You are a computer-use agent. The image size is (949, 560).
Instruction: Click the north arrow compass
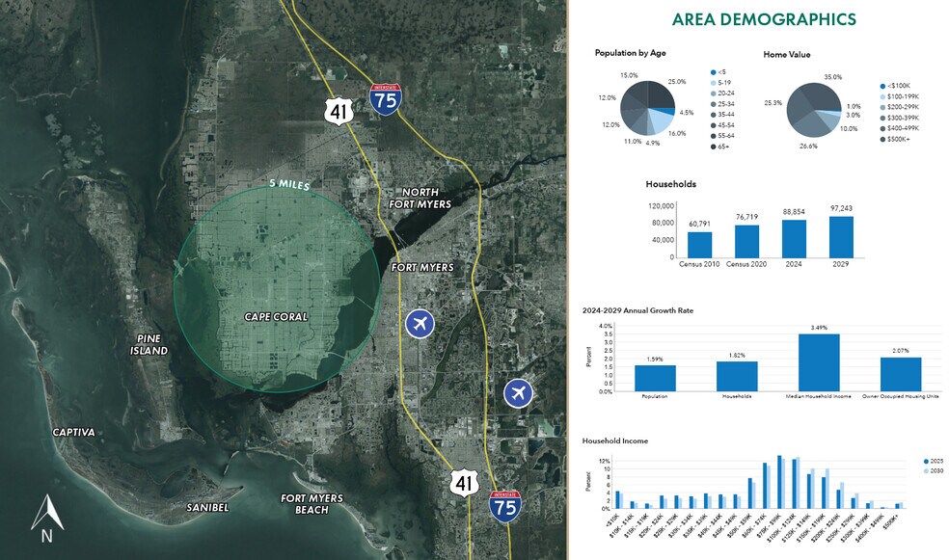pos(47,519)
